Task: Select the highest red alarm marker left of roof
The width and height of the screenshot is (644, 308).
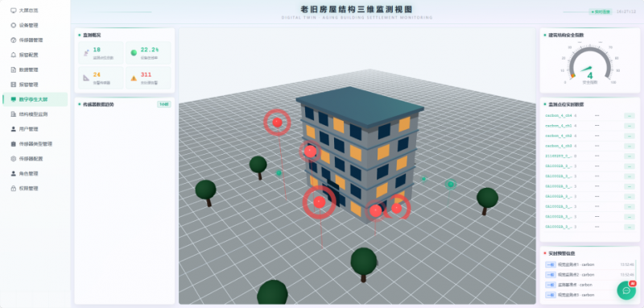Action: pos(277,122)
